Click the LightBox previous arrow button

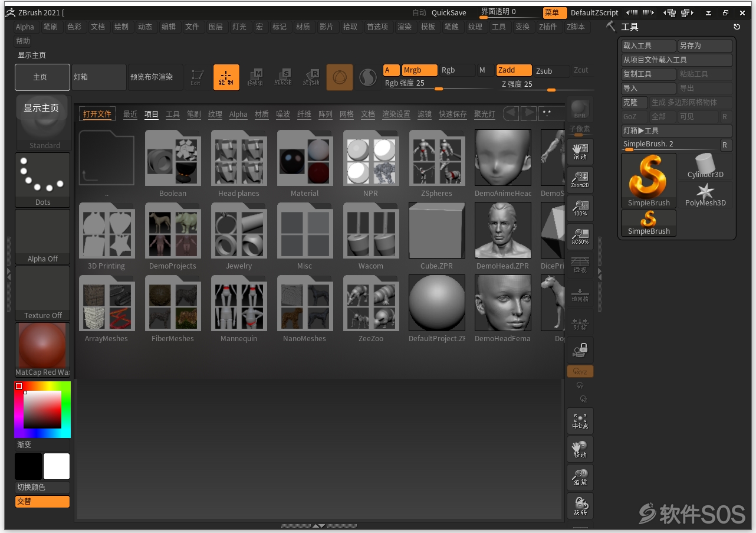click(x=511, y=113)
